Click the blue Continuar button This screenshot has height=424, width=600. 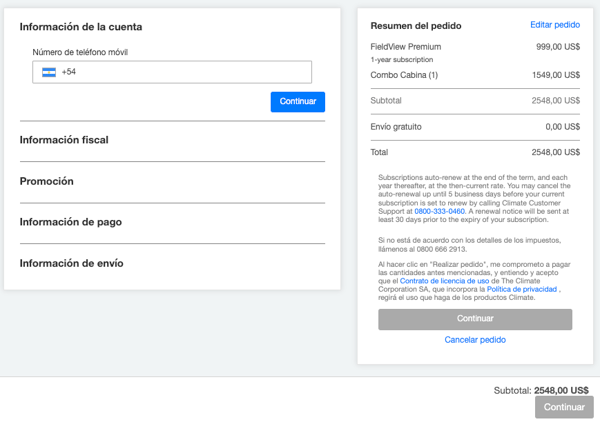pyautogui.click(x=298, y=102)
